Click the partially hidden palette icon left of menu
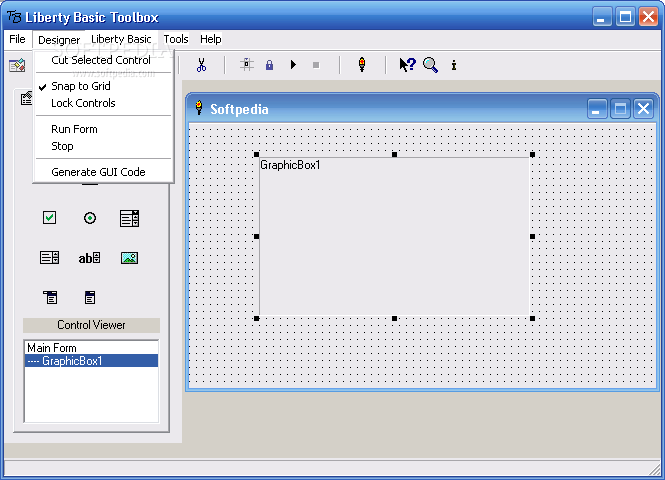Screen dimensions: 665x480 tap(26, 98)
